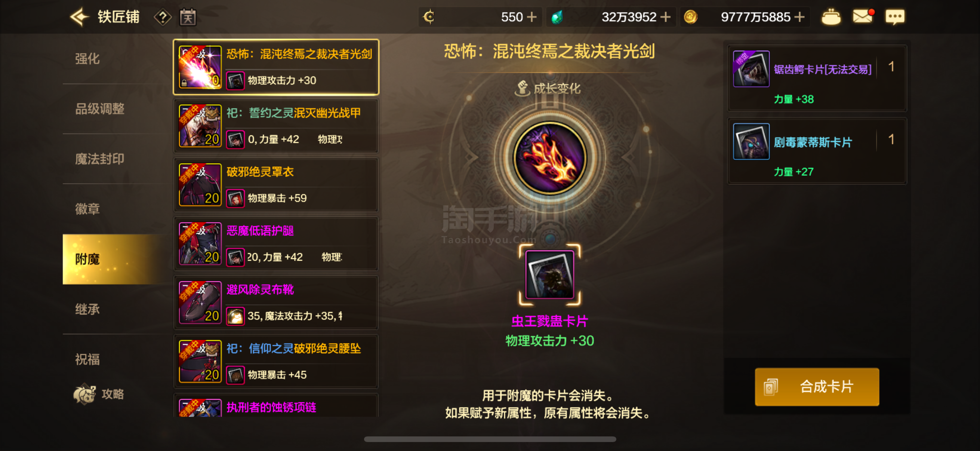Image resolution: width=980 pixels, height=451 pixels.
Task: Select 破邪绝灵罩衣 equipment entry
Action: [x=276, y=185]
